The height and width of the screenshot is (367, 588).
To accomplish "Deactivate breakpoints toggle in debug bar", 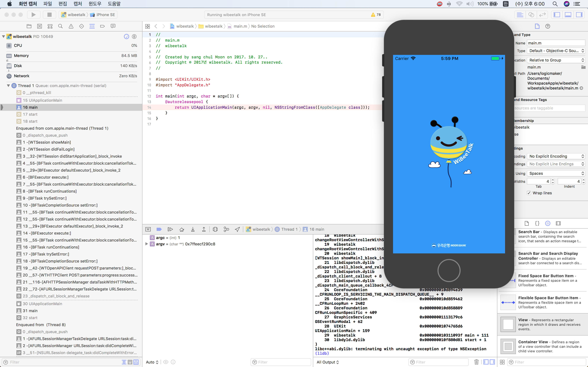I will tap(159, 229).
